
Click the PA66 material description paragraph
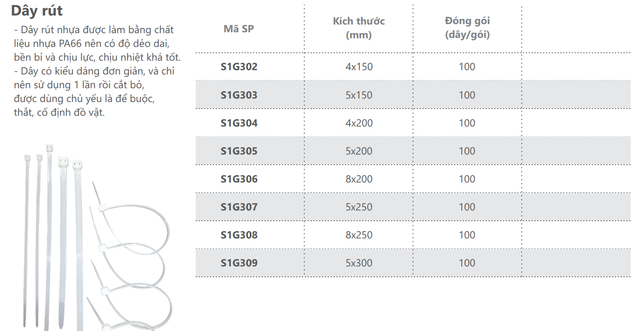click(97, 43)
